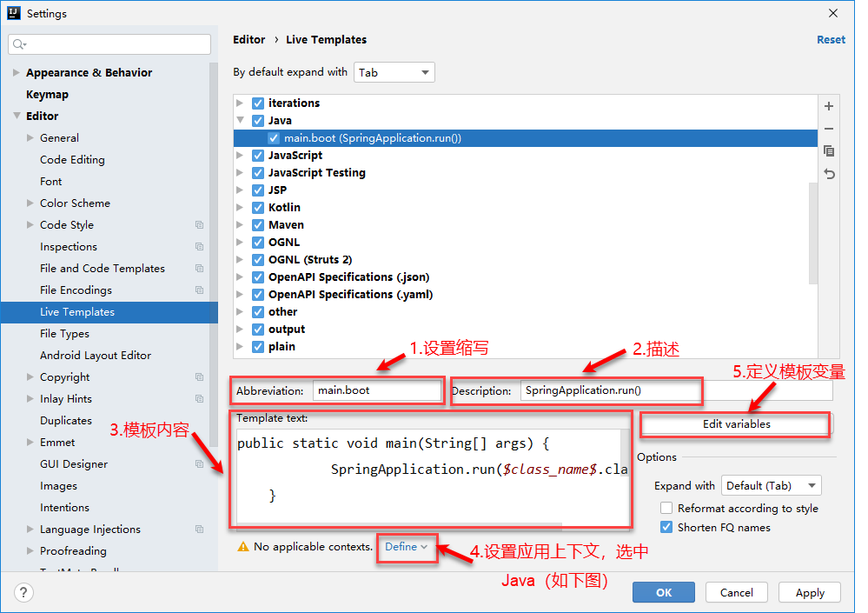The width and height of the screenshot is (868, 613).
Task: Click the per-project settings icon beside Inspections
Action: 199,246
